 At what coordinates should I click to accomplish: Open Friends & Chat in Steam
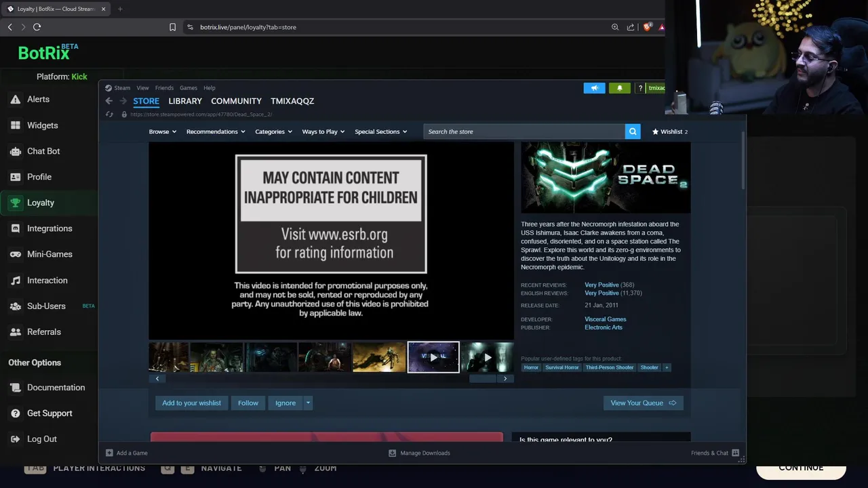tap(715, 453)
